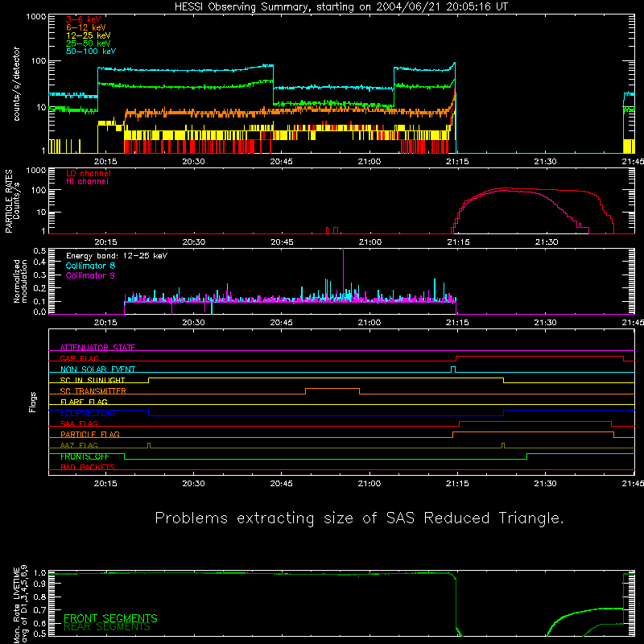Click the 'PARTICLE RATES Counts/s' axis label
Viewport: 644px width, 644px height.
tap(12, 201)
